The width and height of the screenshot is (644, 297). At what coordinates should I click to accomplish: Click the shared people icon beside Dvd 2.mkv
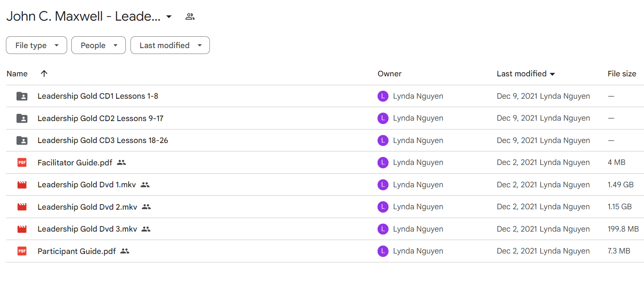coord(146,207)
